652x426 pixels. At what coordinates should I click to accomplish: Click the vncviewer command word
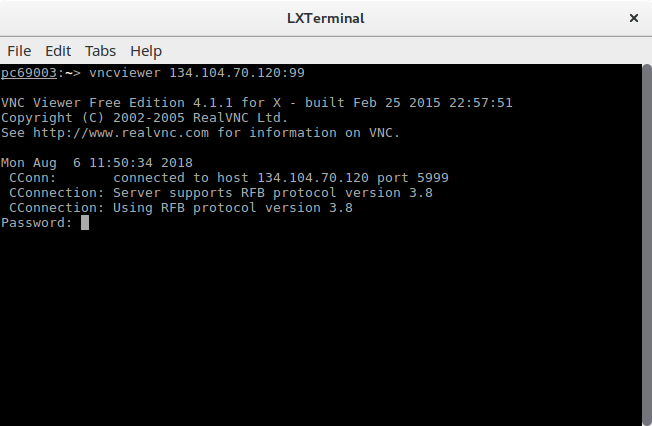(125, 73)
